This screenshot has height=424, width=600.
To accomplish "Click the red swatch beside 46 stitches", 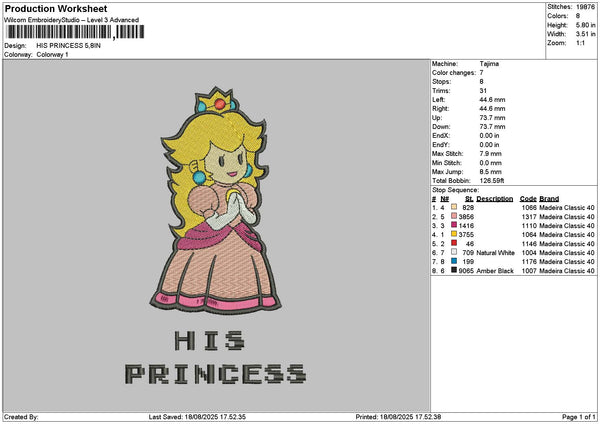I will tap(454, 243).
